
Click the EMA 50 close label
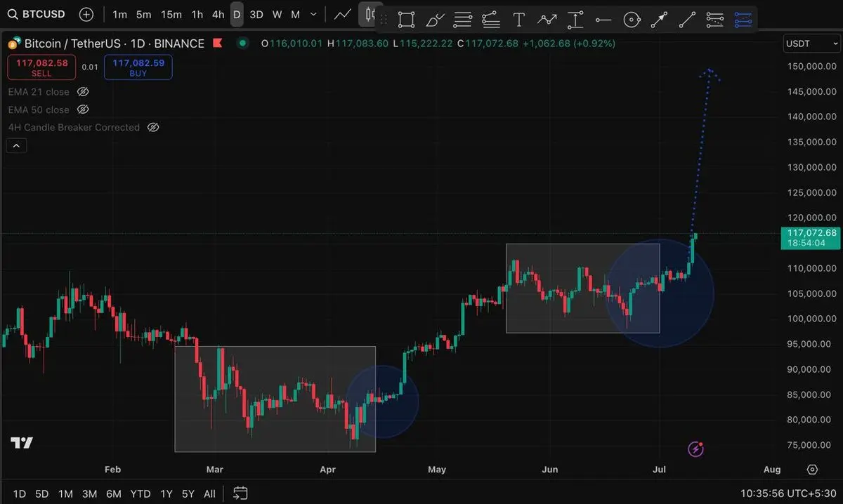pyautogui.click(x=39, y=110)
